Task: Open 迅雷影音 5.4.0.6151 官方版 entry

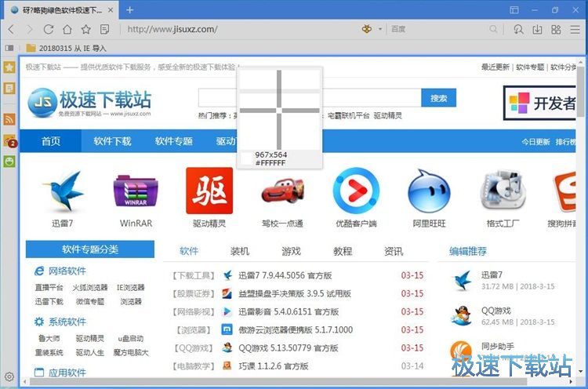Action: pos(289,311)
